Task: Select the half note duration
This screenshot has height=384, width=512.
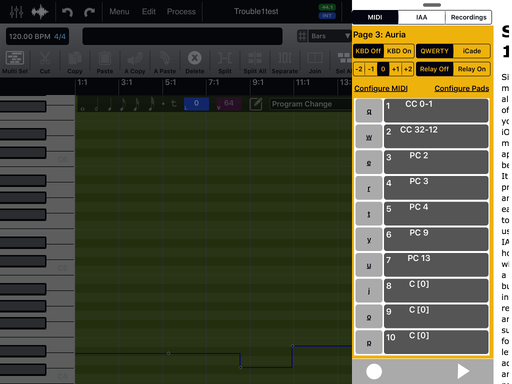Action: point(96,104)
